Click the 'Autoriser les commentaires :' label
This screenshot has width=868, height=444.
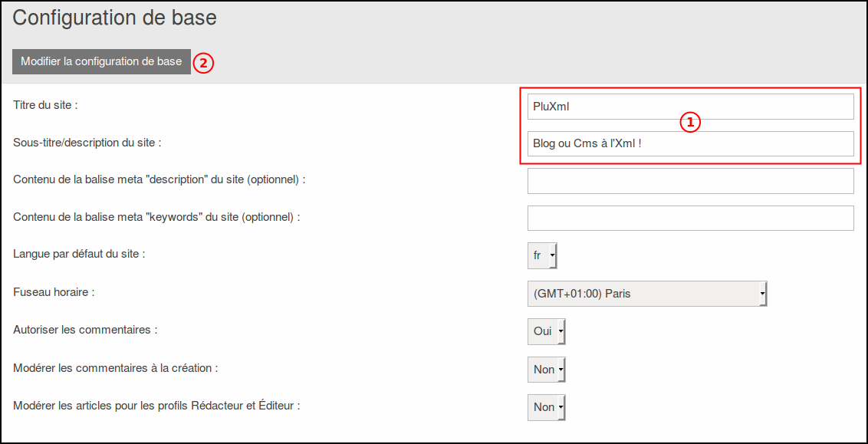(x=85, y=330)
